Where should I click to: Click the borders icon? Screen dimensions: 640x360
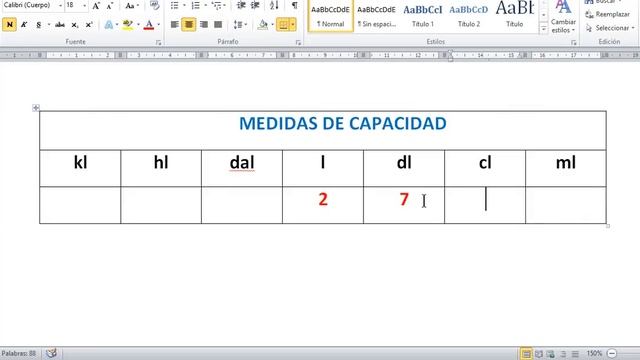[283, 25]
